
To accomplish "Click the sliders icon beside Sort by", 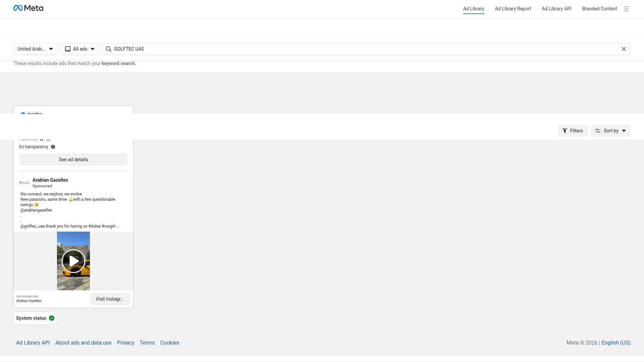I will coord(598,131).
